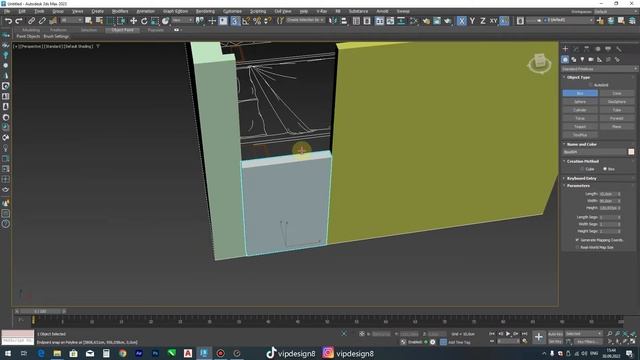This screenshot has height=360, width=640.
Task: Click the Cylinder primitive button
Action: pyautogui.click(x=580, y=110)
